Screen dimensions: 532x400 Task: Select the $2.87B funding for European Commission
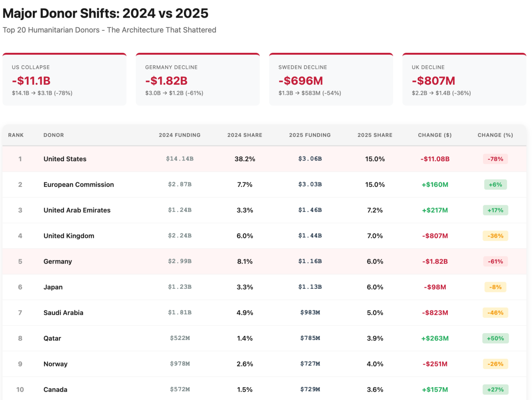[x=180, y=184]
